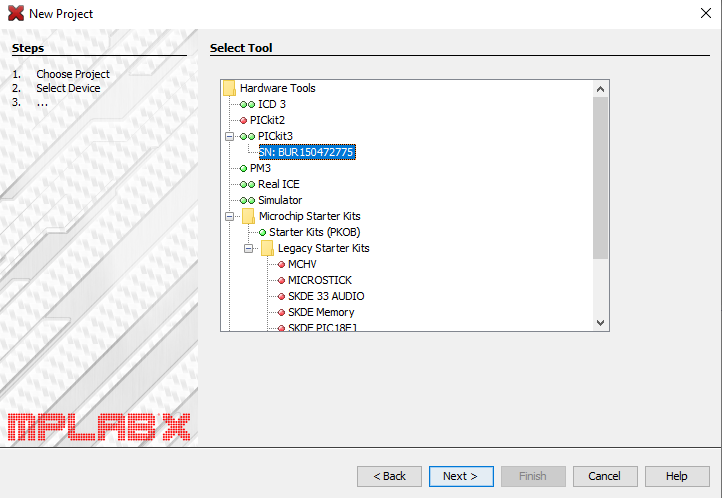Select Starter Kits (PKOB) item
The height and width of the screenshot is (498, 722).
(x=311, y=232)
